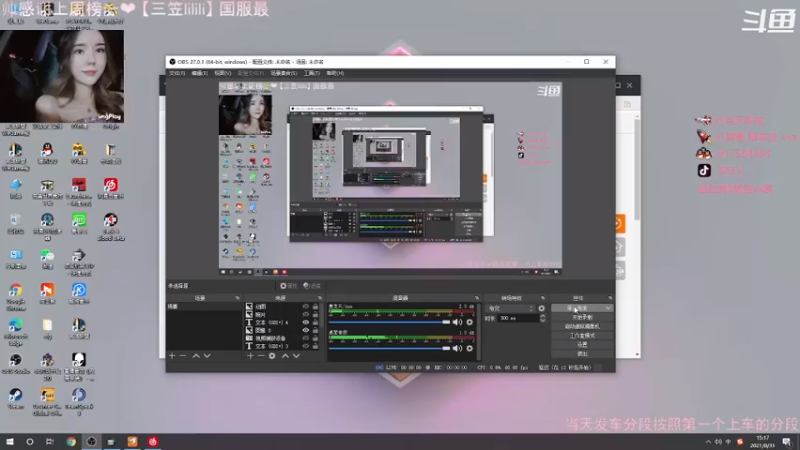The width and height of the screenshot is (800, 450).
Task: Pop out the 场景 dock panel
Action: tap(237, 298)
